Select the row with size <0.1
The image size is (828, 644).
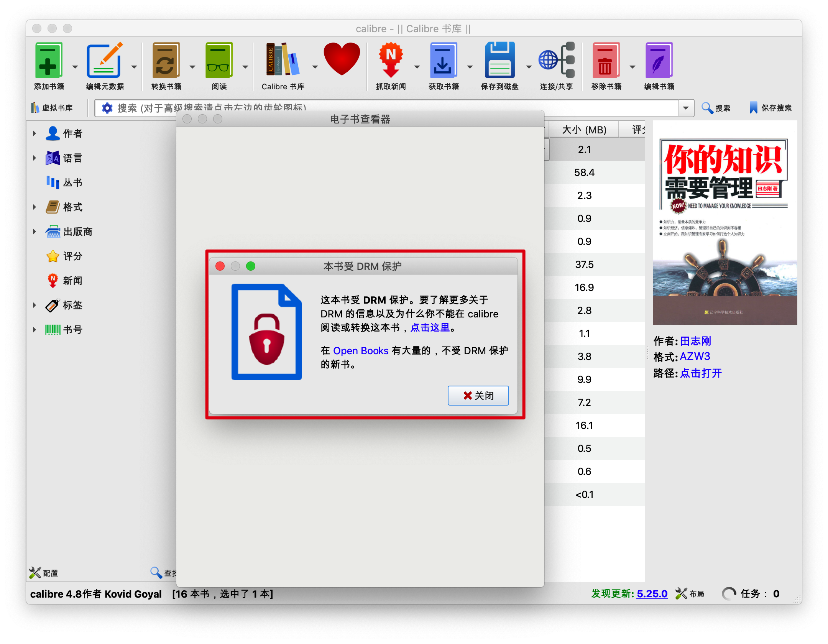pyautogui.click(x=595, y=495)
